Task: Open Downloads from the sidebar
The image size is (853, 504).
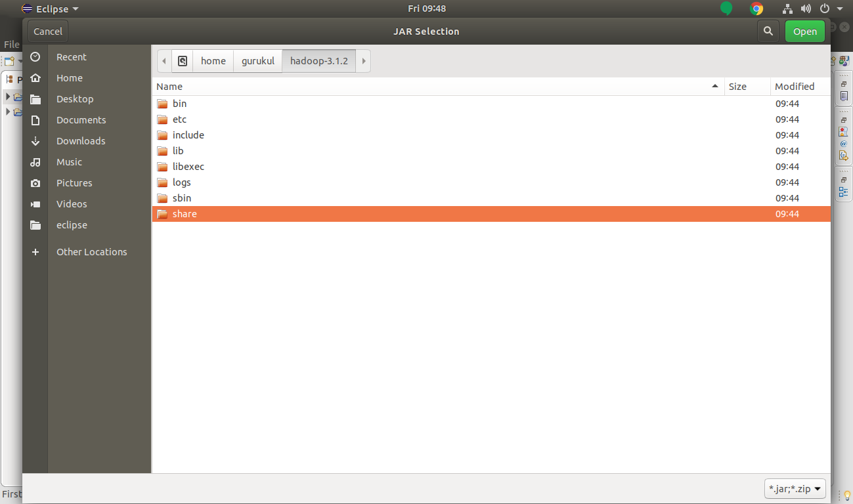Action: [87, 141]
